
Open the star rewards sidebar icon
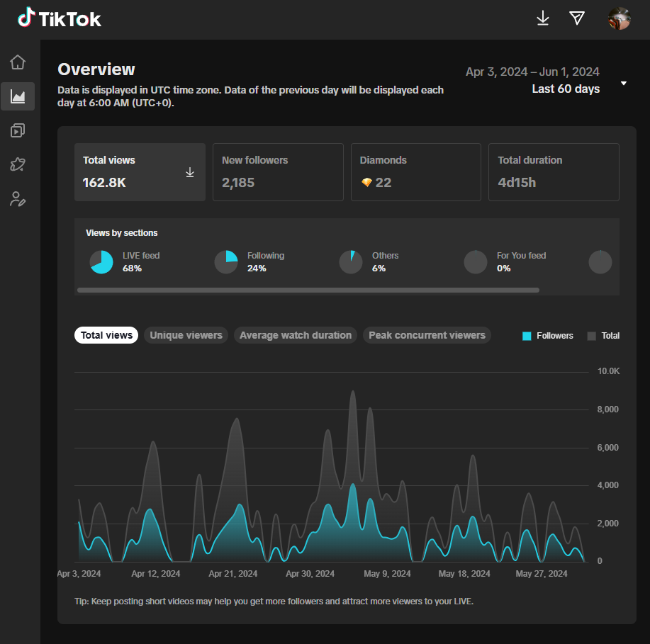point(18,164)
